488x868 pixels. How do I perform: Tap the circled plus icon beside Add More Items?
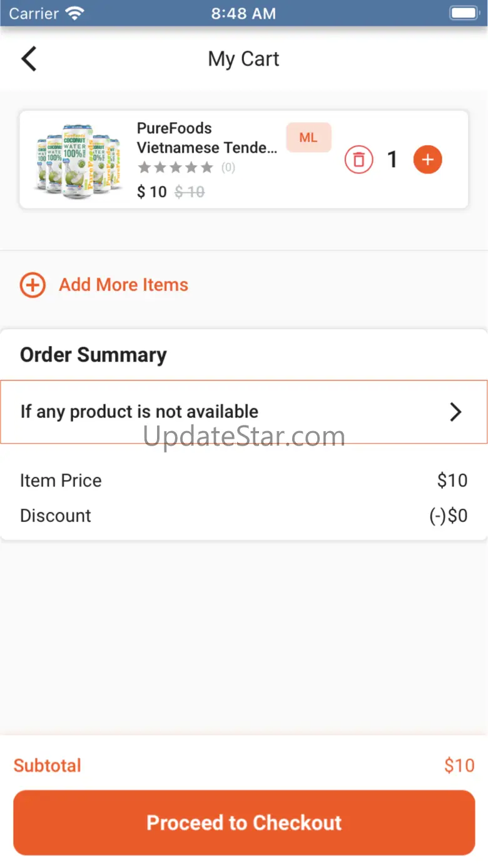tap(33, 285)
